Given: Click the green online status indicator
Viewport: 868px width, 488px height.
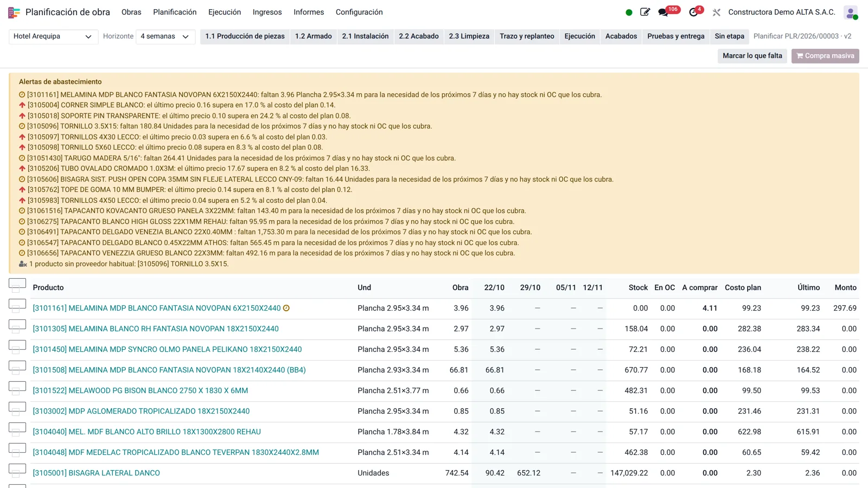Looking at the screenshot, I should (629, 12).
